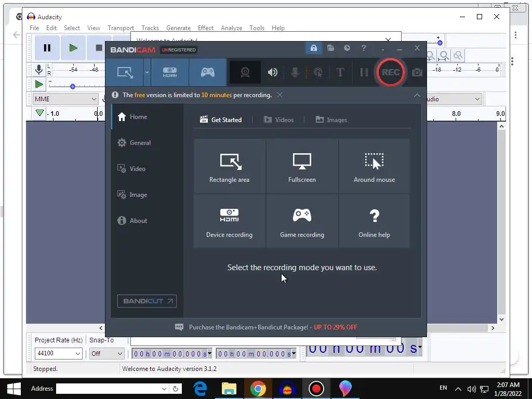Open the UP TO 29% OFF purchase link
The width and height of the screenshot is (532, 399).
click(x=335, y=327)
